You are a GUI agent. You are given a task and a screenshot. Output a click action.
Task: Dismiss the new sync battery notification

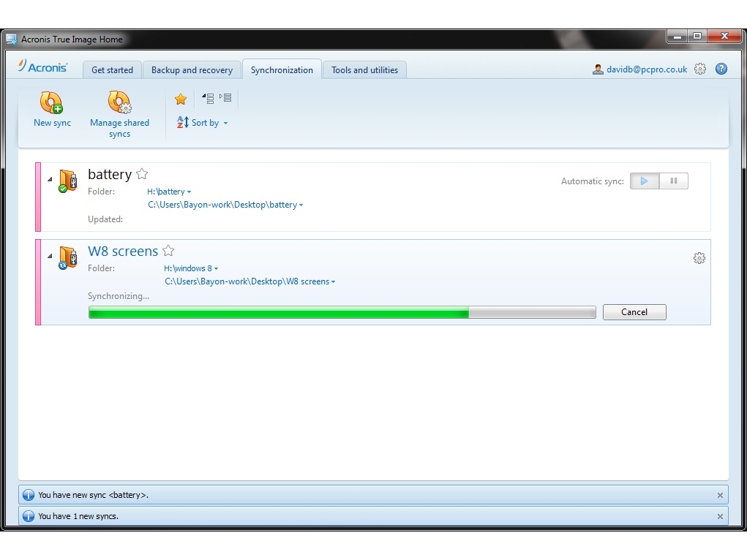720,495
